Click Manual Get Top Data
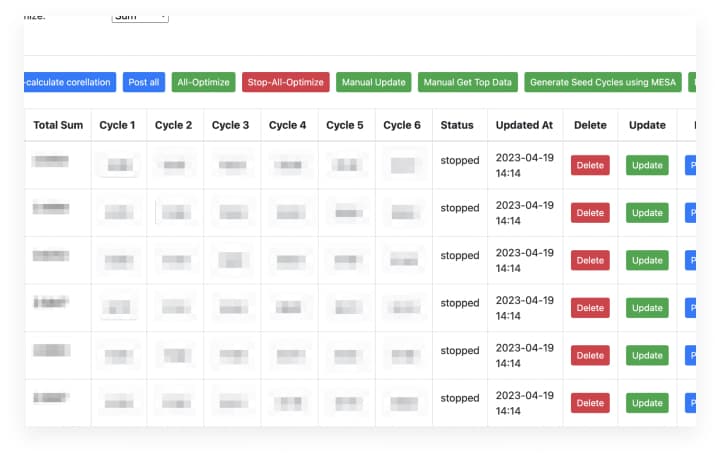720x458 pixels. point(467,82)
